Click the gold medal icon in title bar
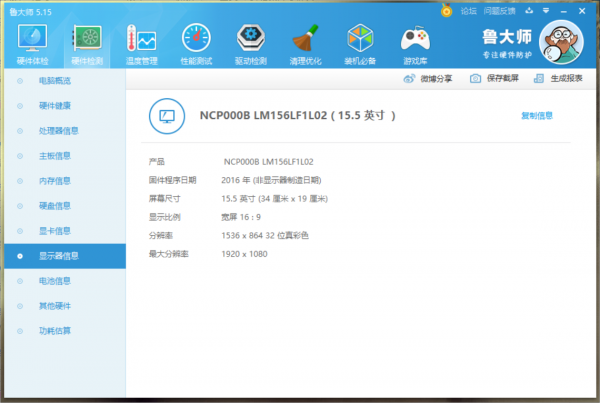The width and height of the screenshot is (600, 403). coord(446,11)
